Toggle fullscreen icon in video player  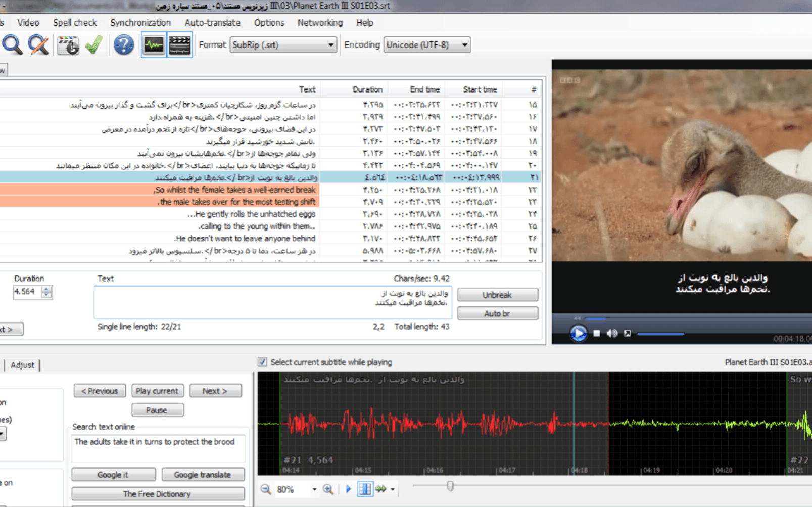point(628,334)
